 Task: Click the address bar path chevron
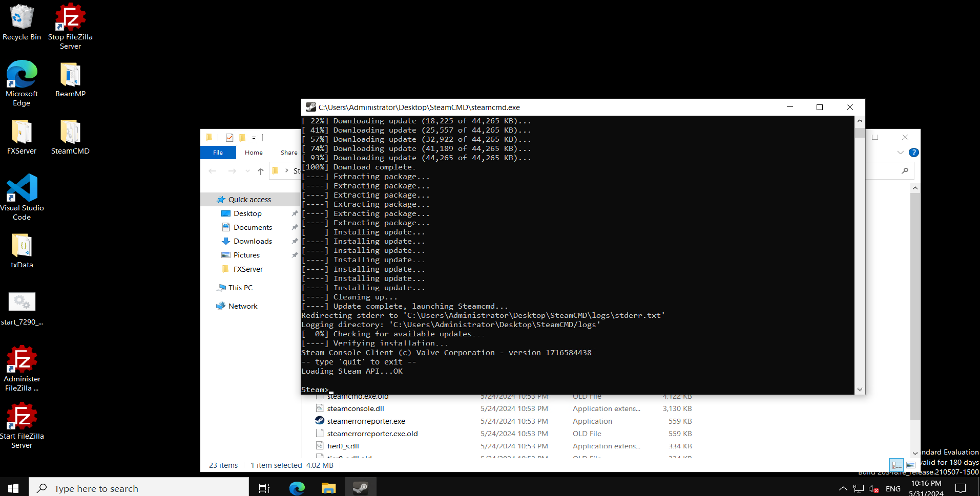click(x=286, y=171)
